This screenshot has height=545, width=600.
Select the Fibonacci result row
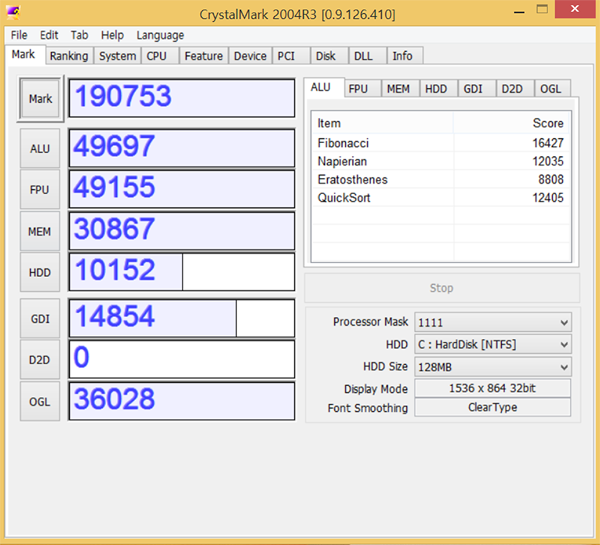point(441,143)
